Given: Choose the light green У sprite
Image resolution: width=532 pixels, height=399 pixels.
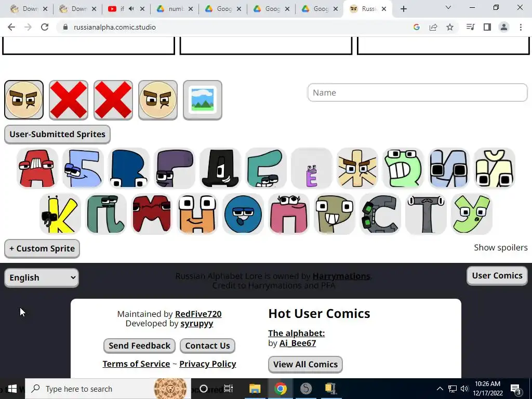Looking at the screenshot, I should [x=472, y=214].
